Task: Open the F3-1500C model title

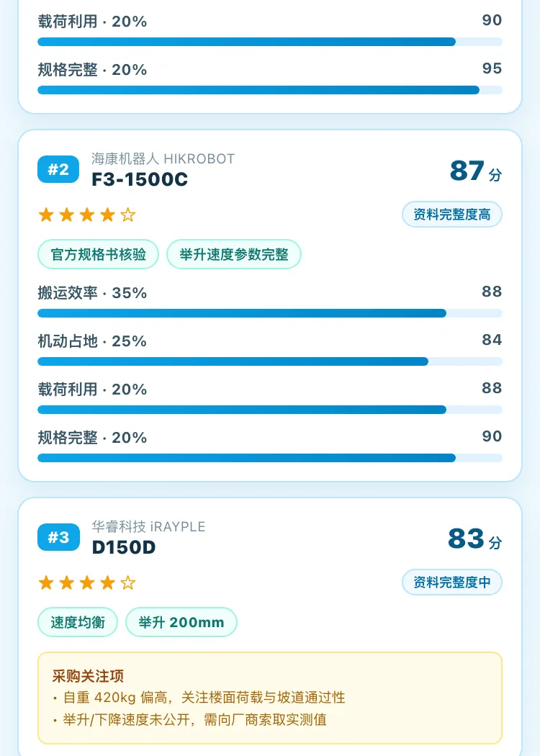Action: [x=140, y=179]
